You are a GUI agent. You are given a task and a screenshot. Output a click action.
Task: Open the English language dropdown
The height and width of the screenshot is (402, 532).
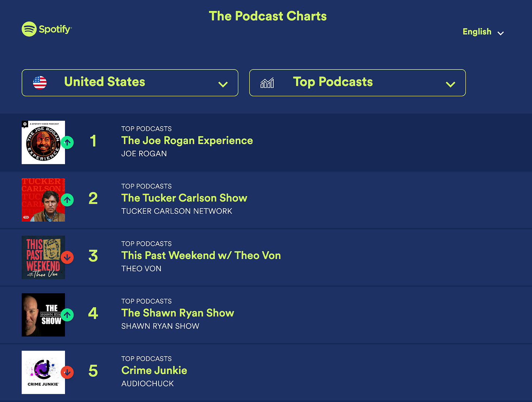point(477,32)
